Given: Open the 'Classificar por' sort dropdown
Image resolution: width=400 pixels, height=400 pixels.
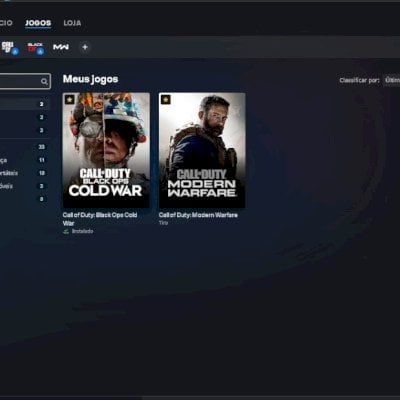Looking at the screenshot, I should [392, 80].
